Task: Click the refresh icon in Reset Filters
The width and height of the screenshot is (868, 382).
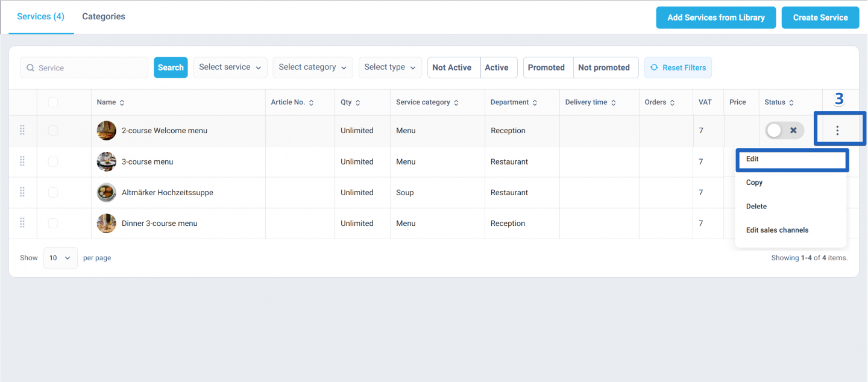Action: (x=654, y=67)
